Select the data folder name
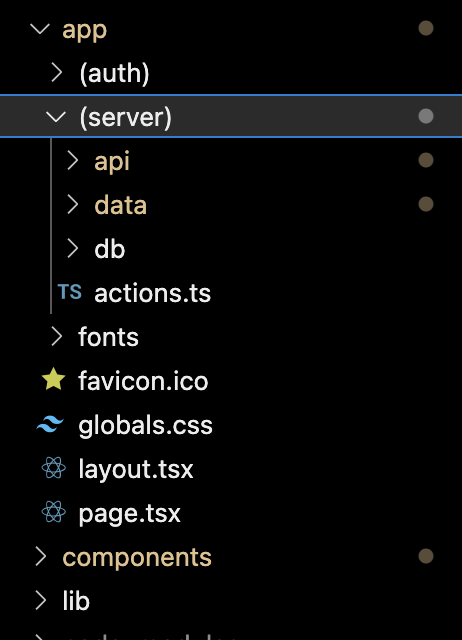The image size is (462, 640). (x=120, y=205)
